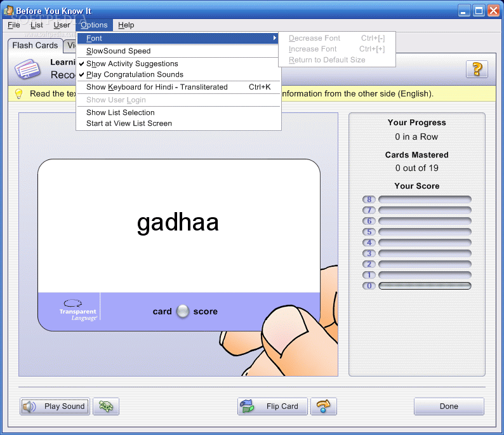Close the Before You Know It window
Image resolution: width=504 pixels, height=435 pixels.
point(493,11)
